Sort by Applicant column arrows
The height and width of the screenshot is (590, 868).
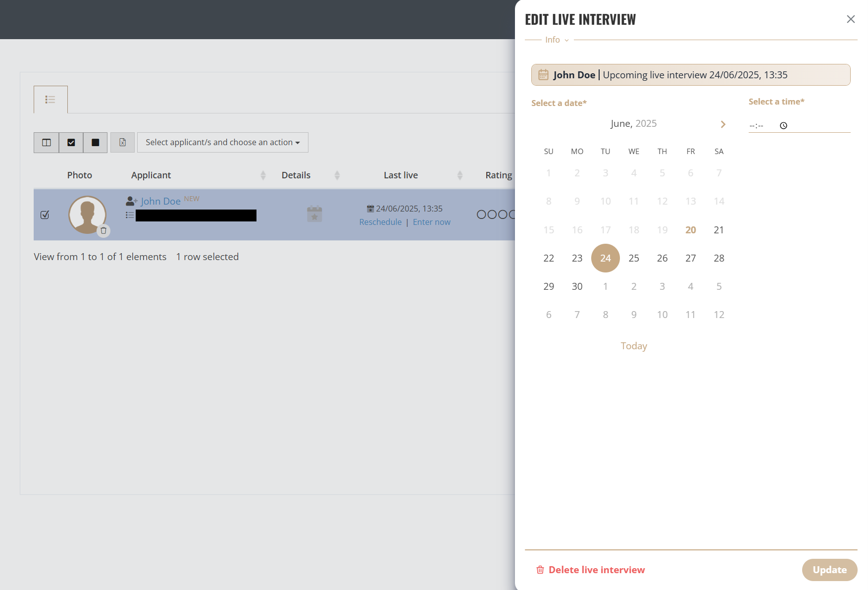pyautogui.click(x=263, y=175)
